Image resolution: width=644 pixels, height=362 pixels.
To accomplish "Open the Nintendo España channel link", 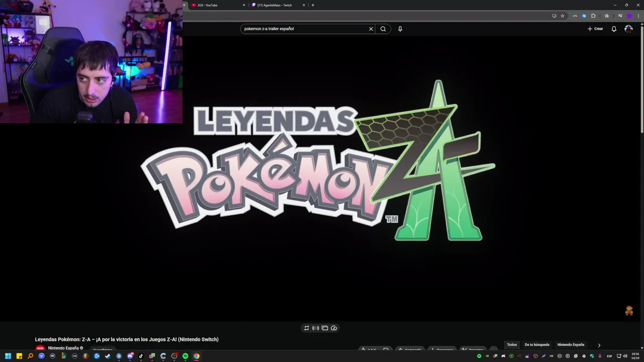I will tap(63, 348).
